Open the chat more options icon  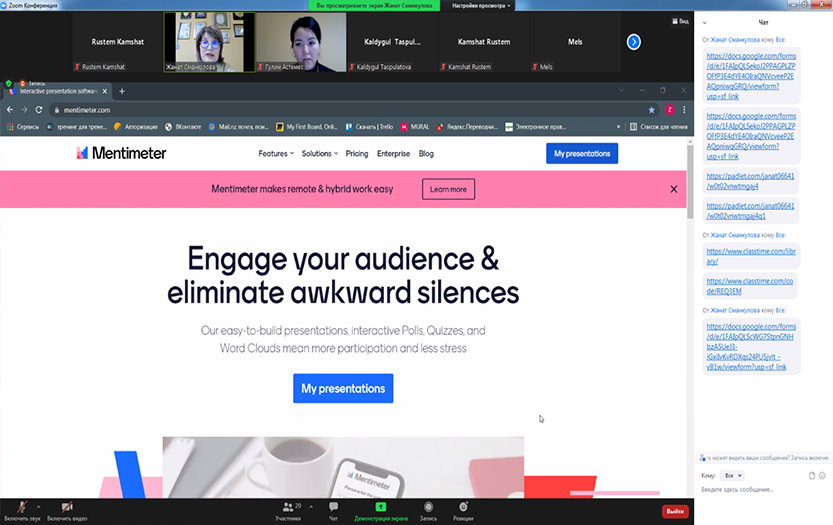(x=824, y=476)
